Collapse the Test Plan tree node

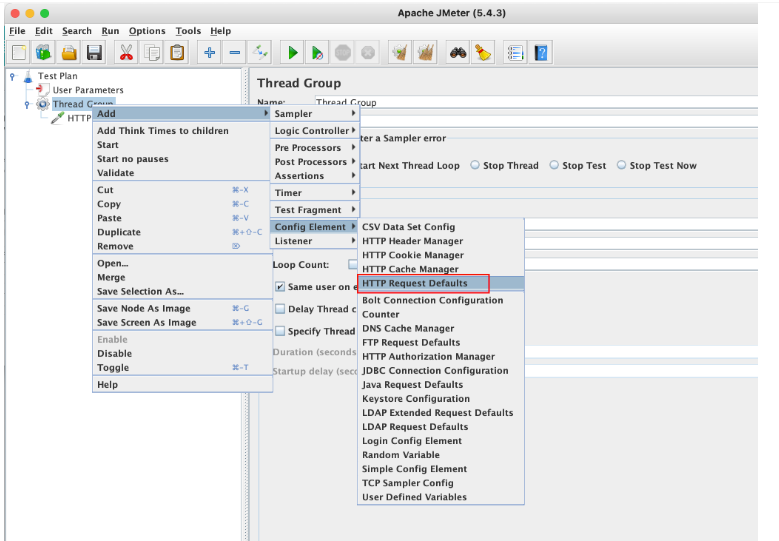[12, 76]
